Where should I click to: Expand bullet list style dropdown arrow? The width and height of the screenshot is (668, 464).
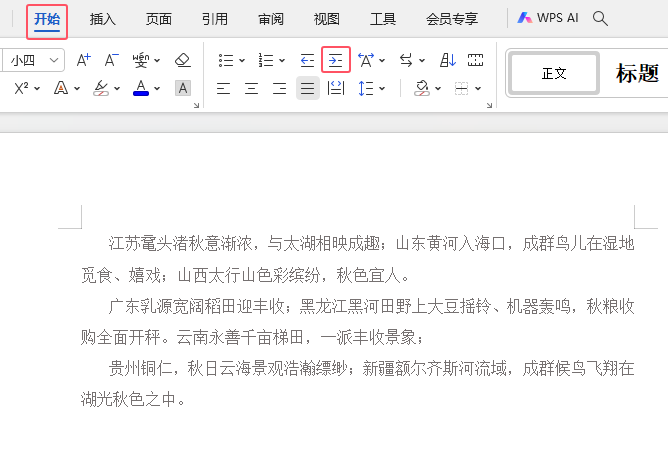(242, 61)
